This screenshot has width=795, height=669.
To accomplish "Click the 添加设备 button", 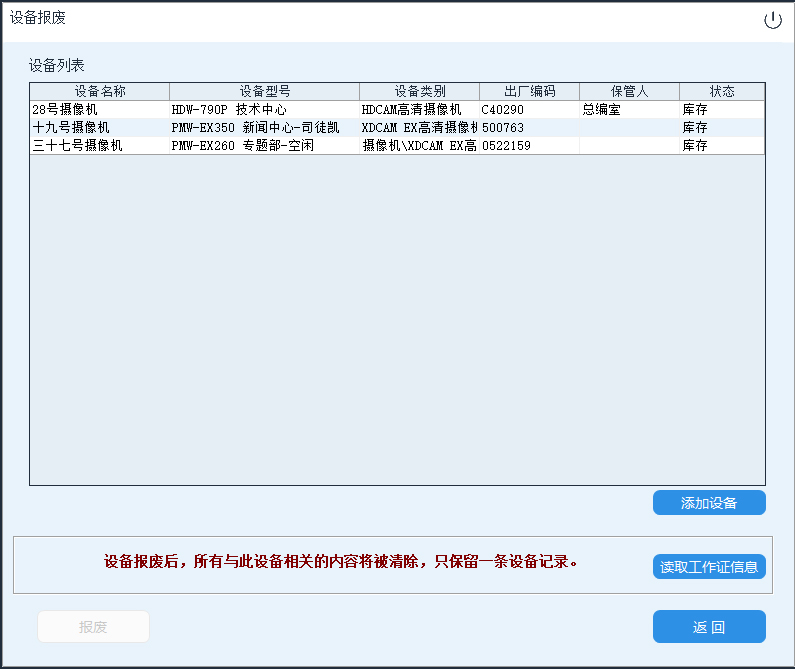I will click(709, 503).
